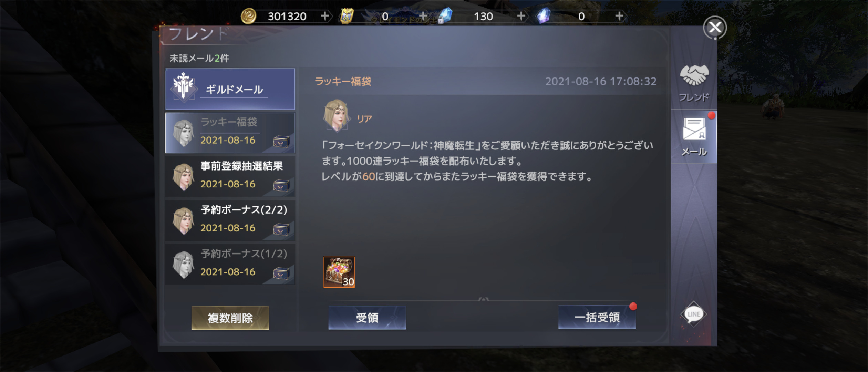Select the ギルドメール category
Screen dimensions: 868x372
coord(230,89)
